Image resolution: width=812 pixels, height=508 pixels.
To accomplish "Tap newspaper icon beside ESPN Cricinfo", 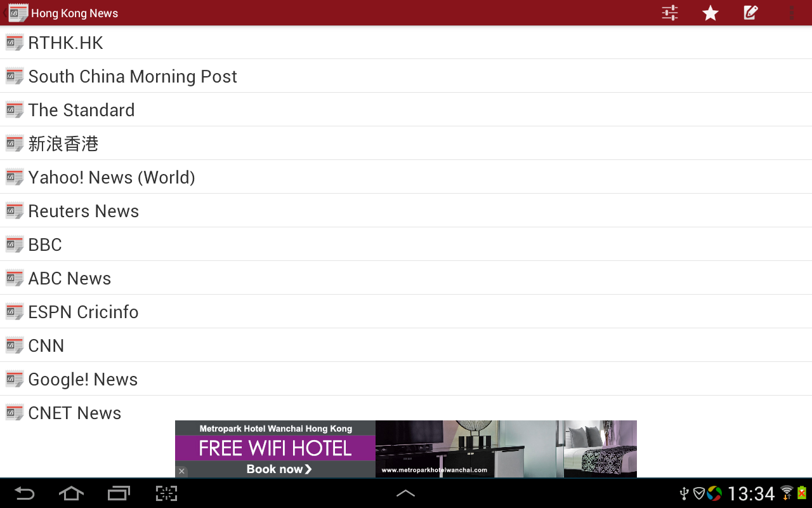I will click(x=15, y=312).
